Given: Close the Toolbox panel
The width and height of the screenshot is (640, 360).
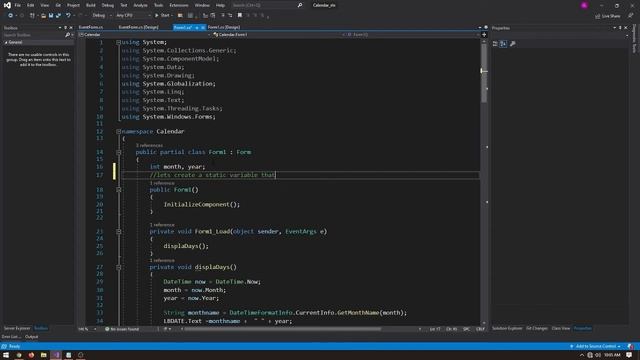Looking at the screenshot, I should [71, 28].
